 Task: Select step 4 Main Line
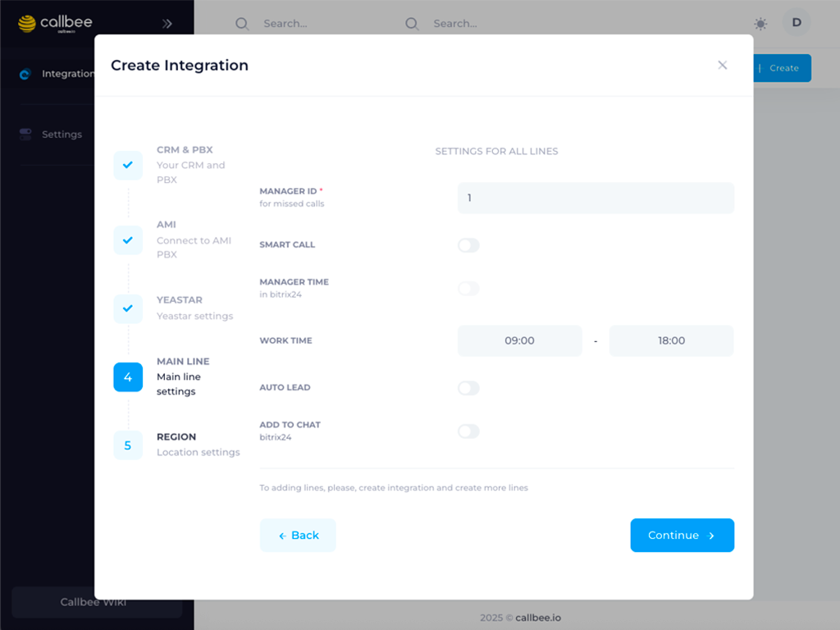pos(128,377)
